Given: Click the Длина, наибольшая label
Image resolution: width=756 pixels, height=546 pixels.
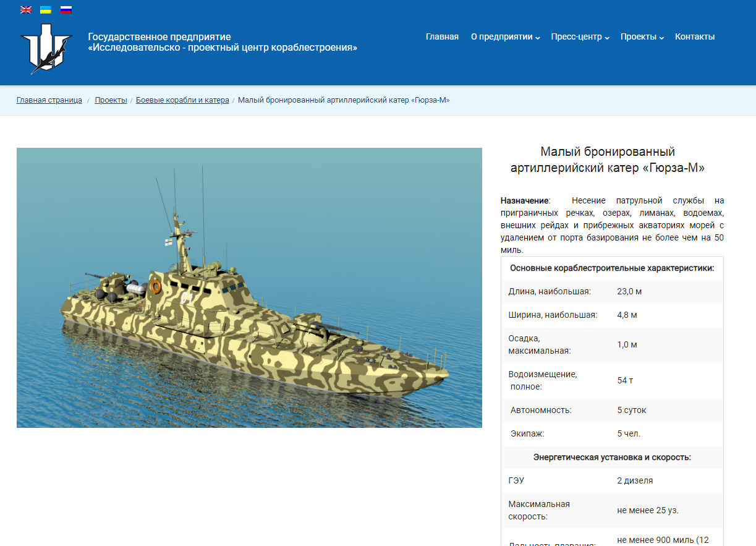Looking at the screenshot, I should (550, 291).
